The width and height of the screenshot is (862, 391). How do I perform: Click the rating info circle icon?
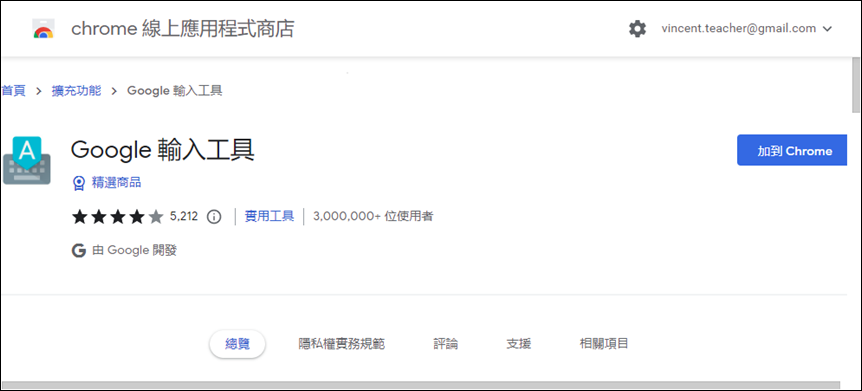(x=213, y=217)
